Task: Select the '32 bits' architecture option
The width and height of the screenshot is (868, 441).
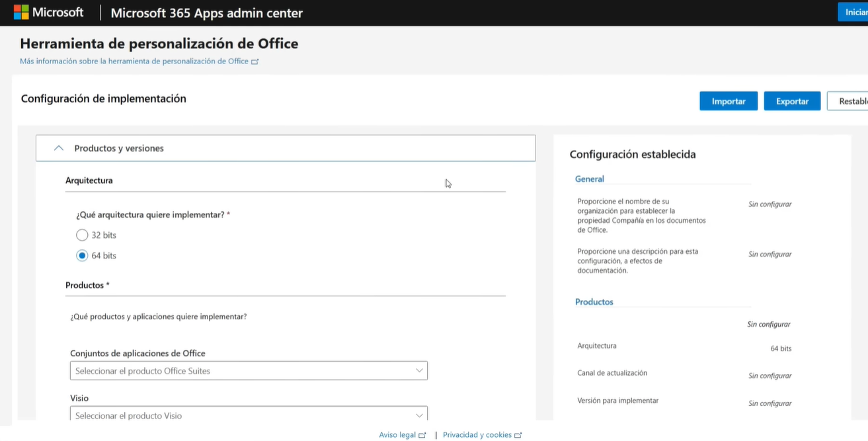Action: point(82,235)
